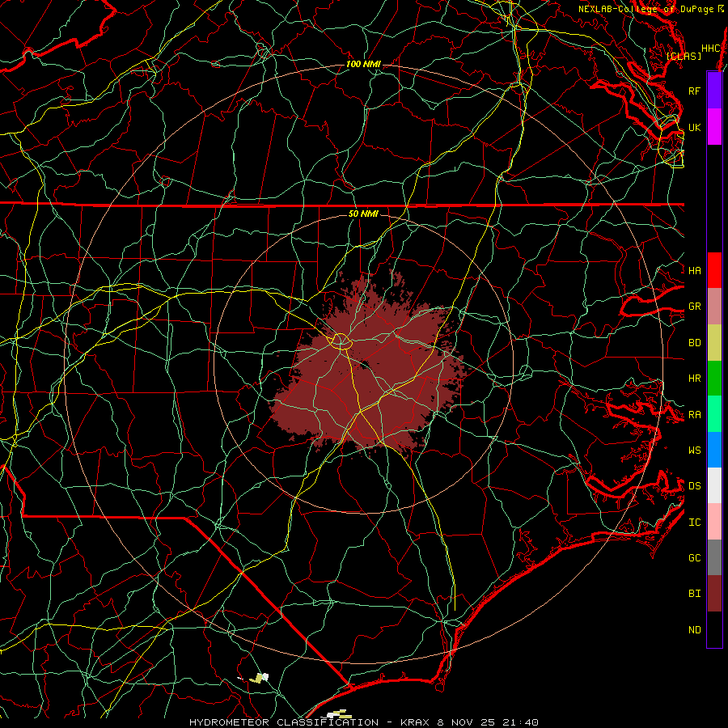The image size is (728, 728).
Task: Click the DS white legend swatch
Action: point(714,485)
